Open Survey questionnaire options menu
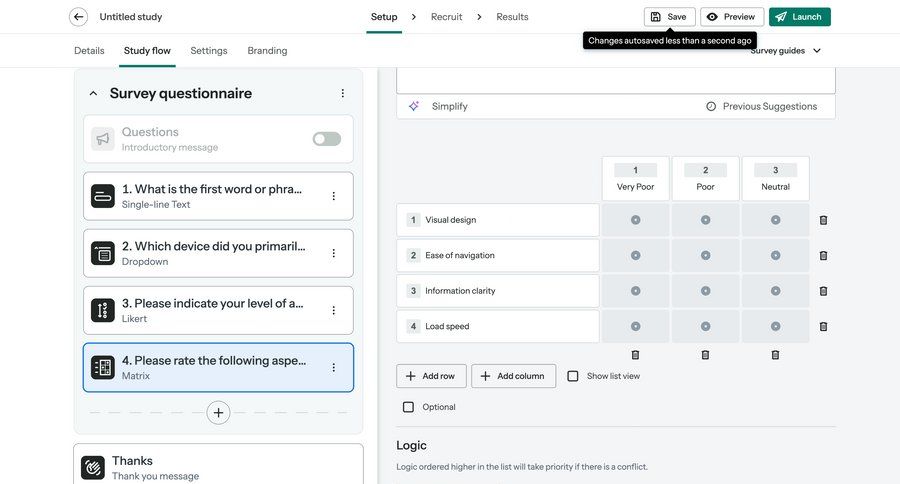This screenshot has width=900, height=484. coord(342,94)
